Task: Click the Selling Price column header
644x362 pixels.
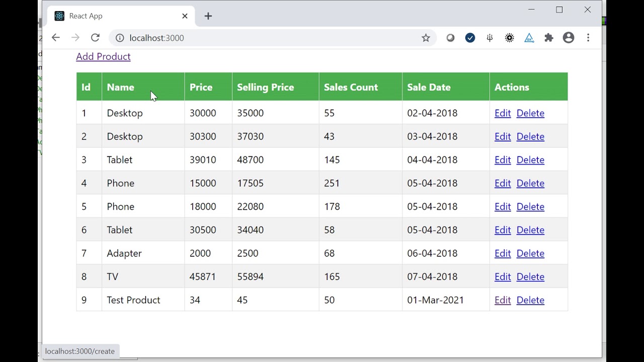Action: pyautogui.click(x=265, y=87)
